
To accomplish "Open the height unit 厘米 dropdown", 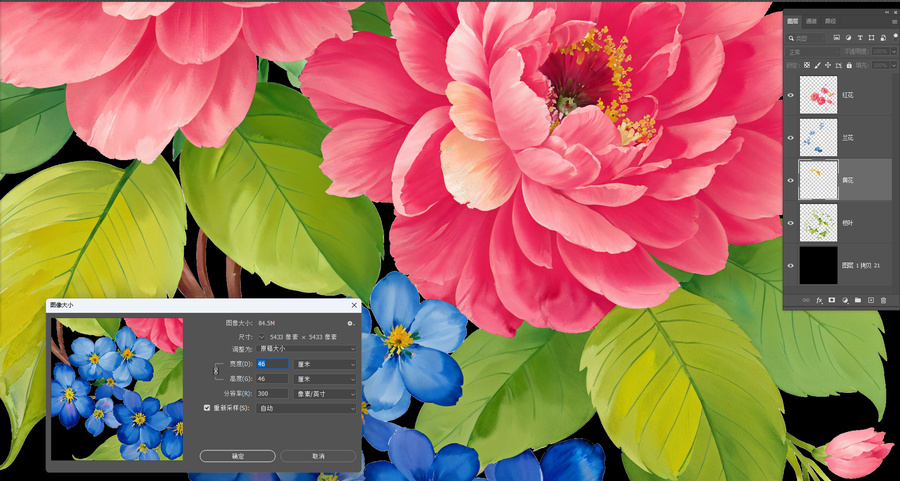I will click(325, 379).
